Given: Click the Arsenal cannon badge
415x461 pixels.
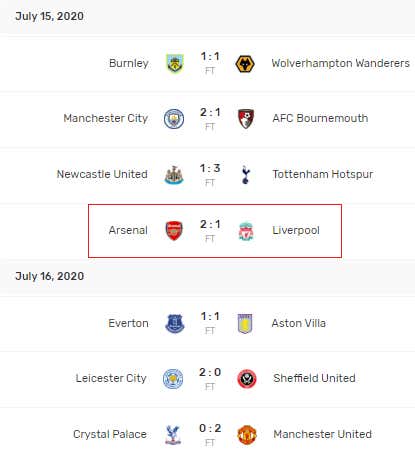Looking at the screenshot, I should tap(174, 231).
